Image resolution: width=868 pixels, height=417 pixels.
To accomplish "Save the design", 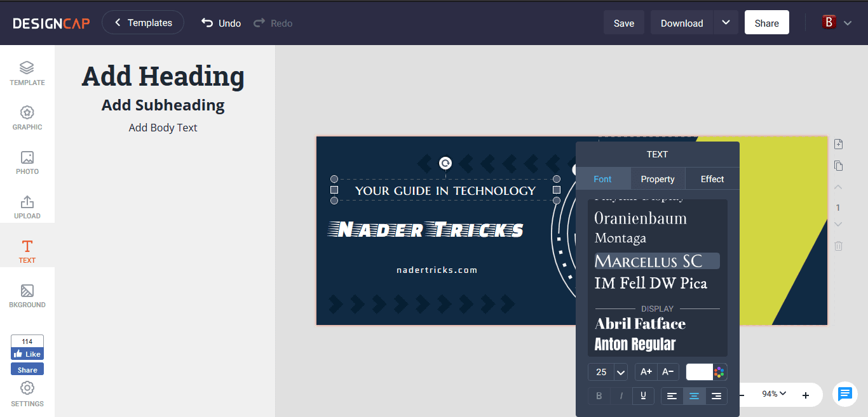I will [624, 23].
